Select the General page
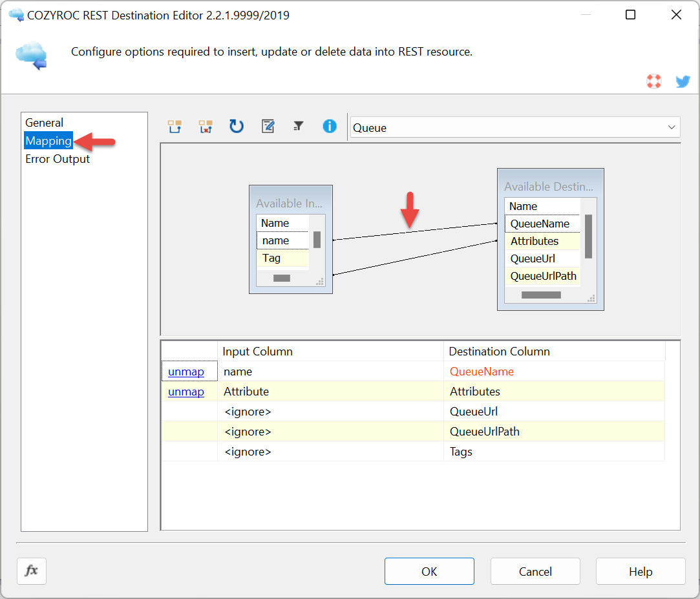 click(44, 123)
